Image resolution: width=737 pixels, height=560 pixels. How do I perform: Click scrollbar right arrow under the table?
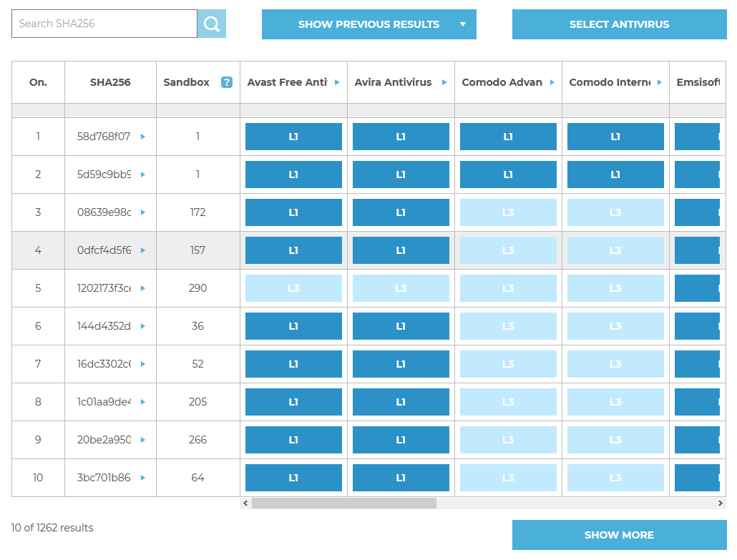click(x=721, y=503)
